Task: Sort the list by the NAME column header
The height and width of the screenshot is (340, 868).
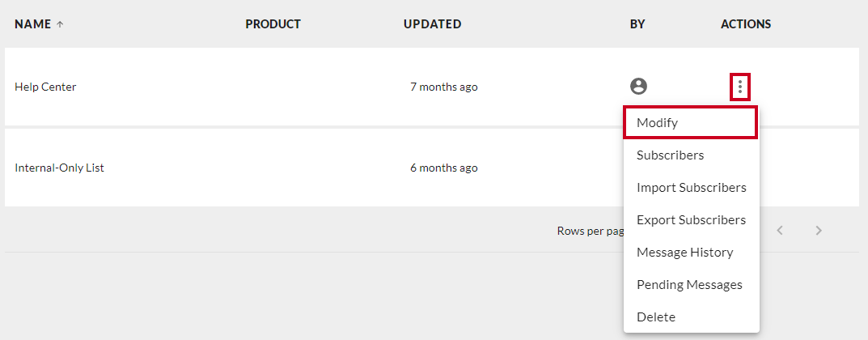Action: 32,24
